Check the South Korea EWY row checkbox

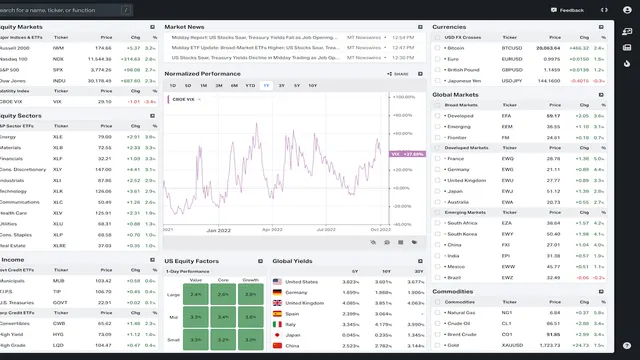coord(438,234)
